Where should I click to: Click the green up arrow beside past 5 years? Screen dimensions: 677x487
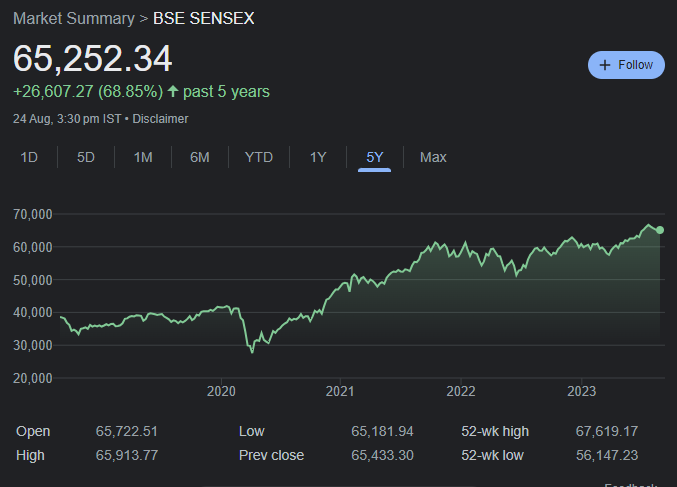pos(173,91)
